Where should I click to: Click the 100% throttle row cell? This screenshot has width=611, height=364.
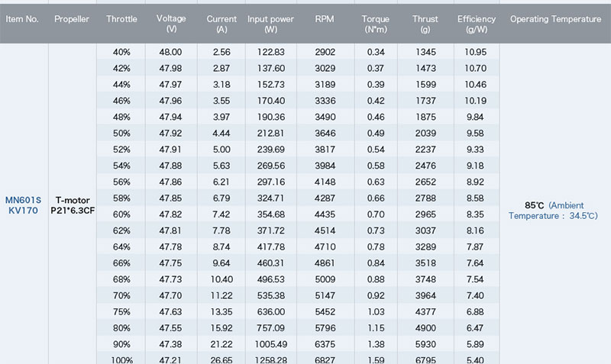click(x=121, y=359)
